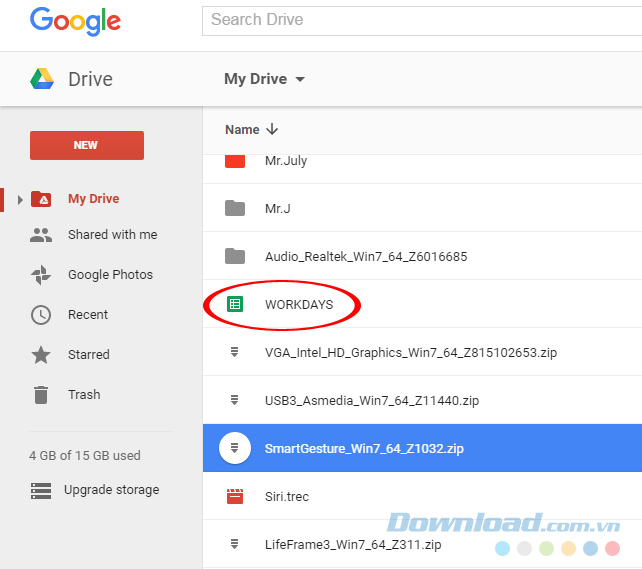The height and width of the screenshot is (569, 642).
Task: Click the Shared with me people icon
Action: [x=41, y=235]
